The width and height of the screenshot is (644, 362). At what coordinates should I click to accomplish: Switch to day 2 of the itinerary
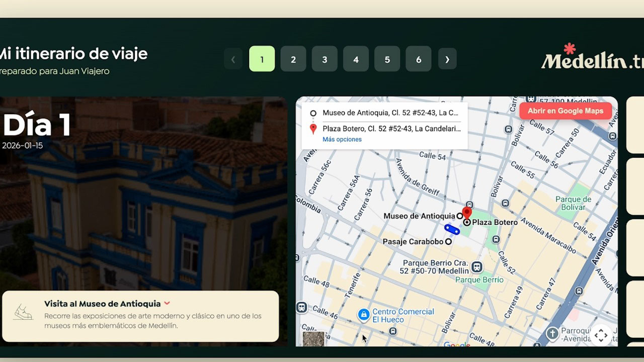(293, 59)
